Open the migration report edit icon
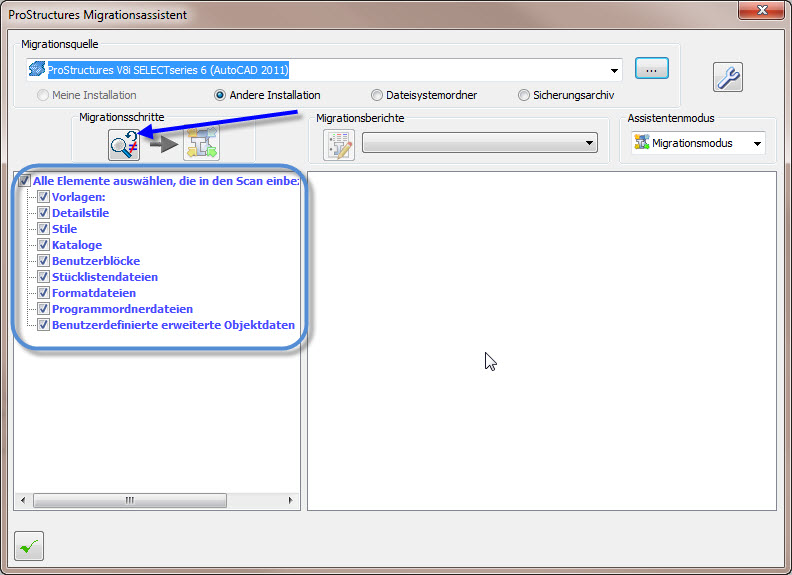The image size is (792, 575). click(x=338, y=145)
